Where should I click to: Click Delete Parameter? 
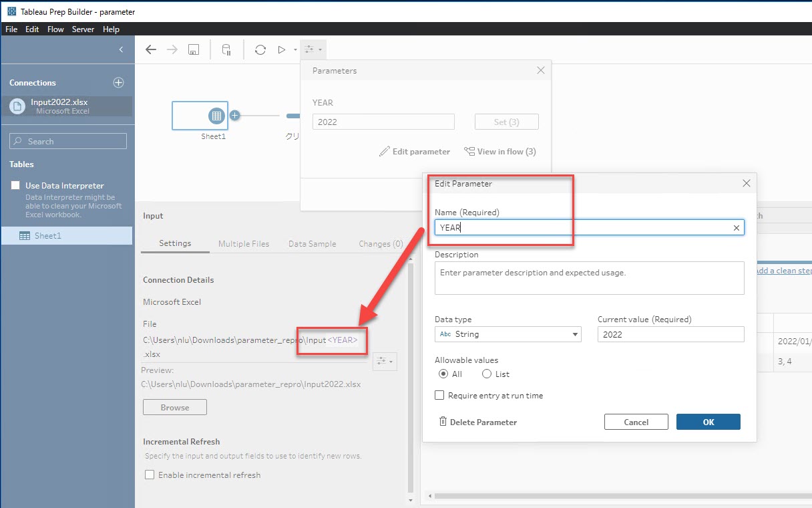[x=477, y=422]
